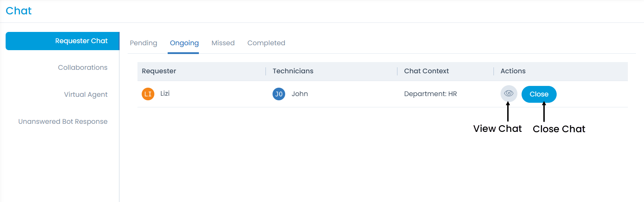Click the eye icon to view chat

(x=509, y=94)
